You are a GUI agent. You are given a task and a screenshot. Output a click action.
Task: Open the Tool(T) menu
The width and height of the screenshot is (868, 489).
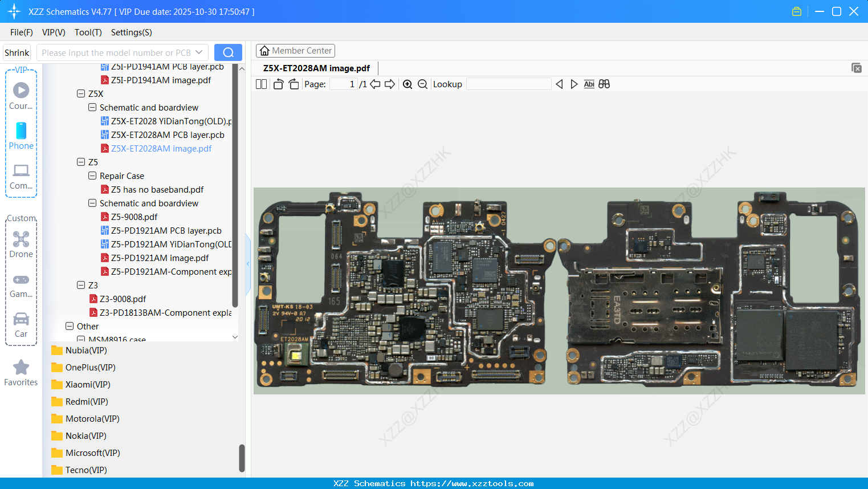point(88,32)
